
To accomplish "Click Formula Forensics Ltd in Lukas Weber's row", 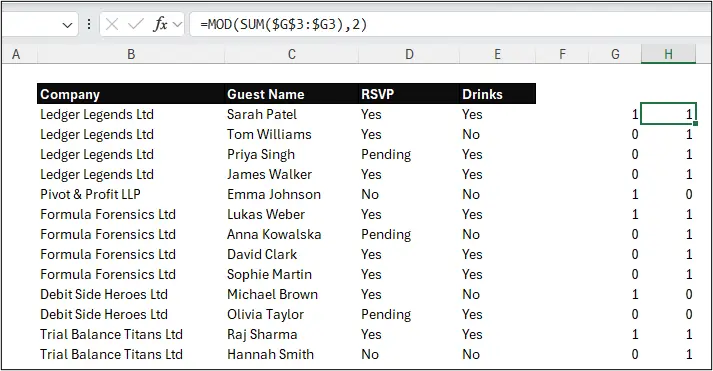I will [131, 214].
